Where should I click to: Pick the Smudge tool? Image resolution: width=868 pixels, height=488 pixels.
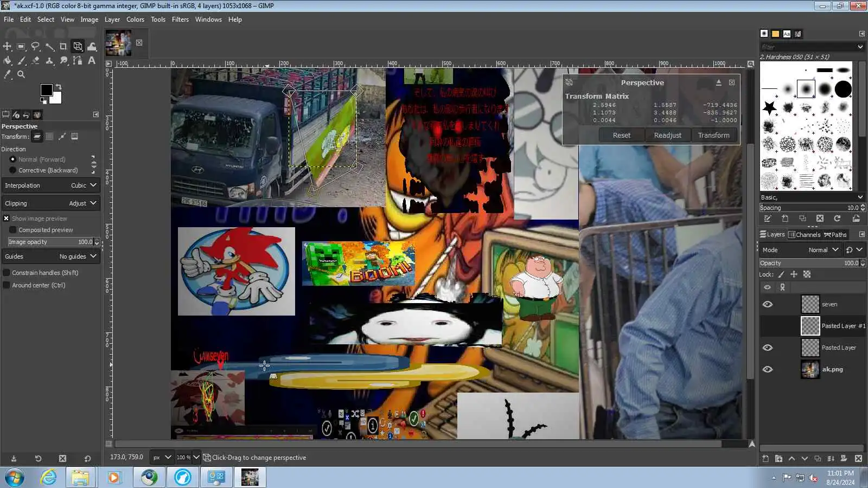[63, 61]
